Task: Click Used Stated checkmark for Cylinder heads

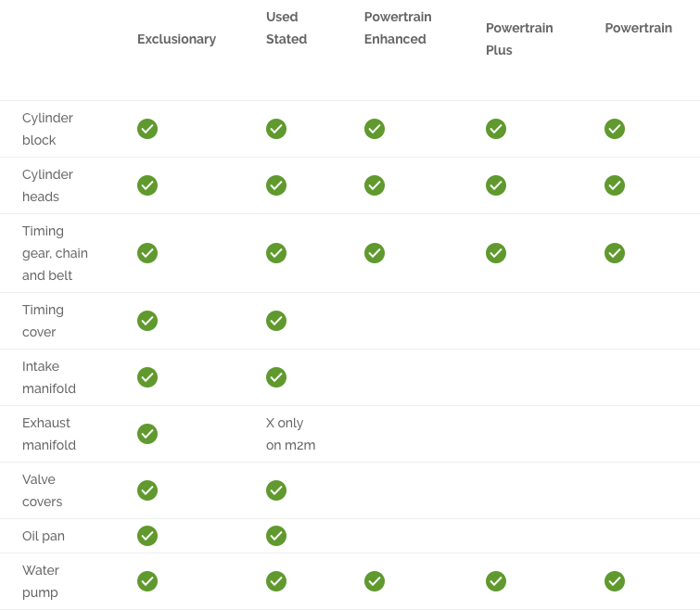Action: [276, 185]
